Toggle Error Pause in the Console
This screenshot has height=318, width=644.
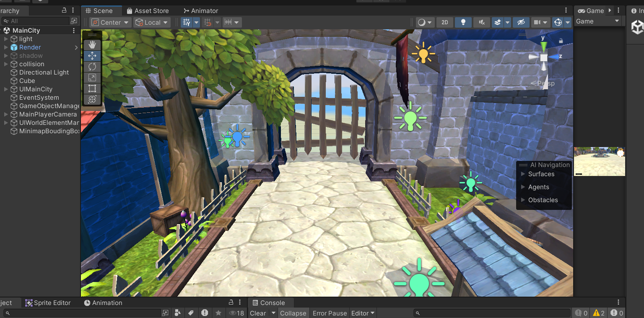click(330, 313)
